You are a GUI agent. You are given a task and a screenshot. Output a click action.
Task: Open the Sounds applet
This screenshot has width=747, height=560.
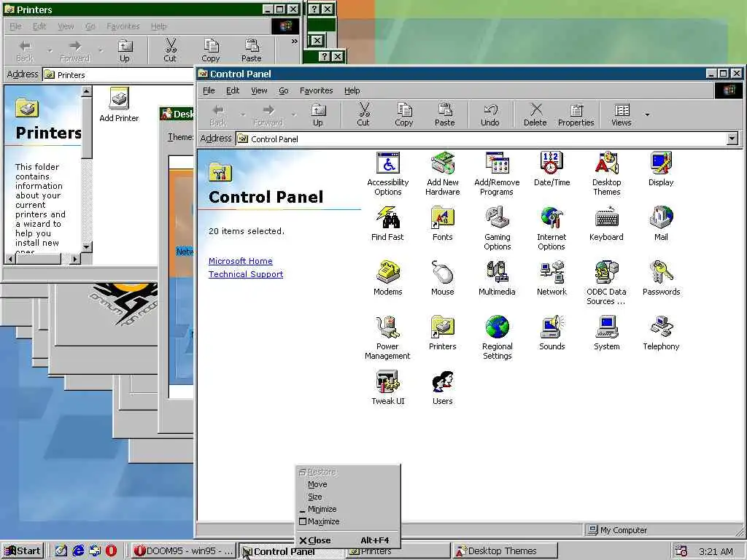pyautogui.click(x=551, y=333)
